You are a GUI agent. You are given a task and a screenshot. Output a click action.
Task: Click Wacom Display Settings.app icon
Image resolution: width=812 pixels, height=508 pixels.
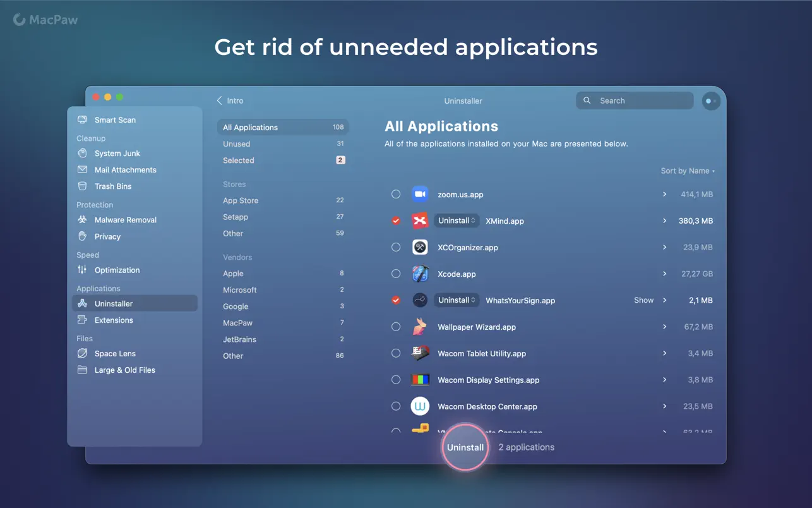[x=420, y=380]
